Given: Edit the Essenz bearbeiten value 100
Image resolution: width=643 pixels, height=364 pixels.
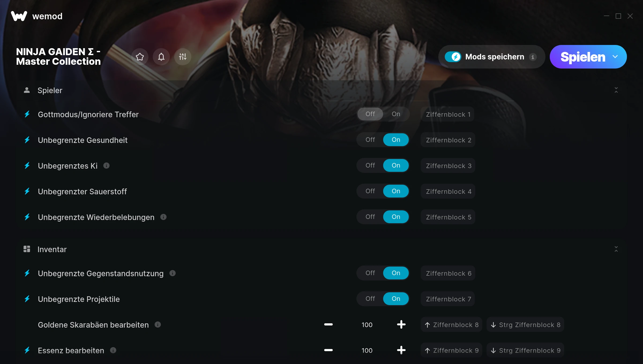Looking at the screenshot, I should (367, 350).
